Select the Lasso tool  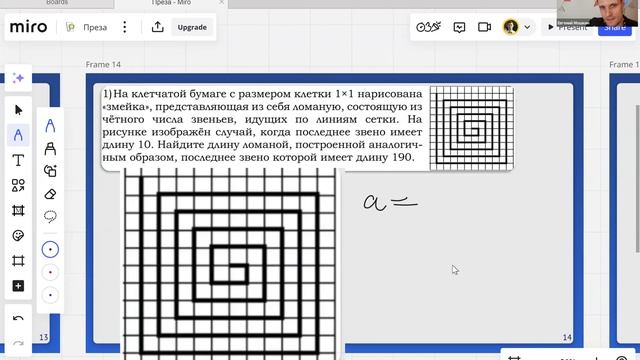pos(50,216)
